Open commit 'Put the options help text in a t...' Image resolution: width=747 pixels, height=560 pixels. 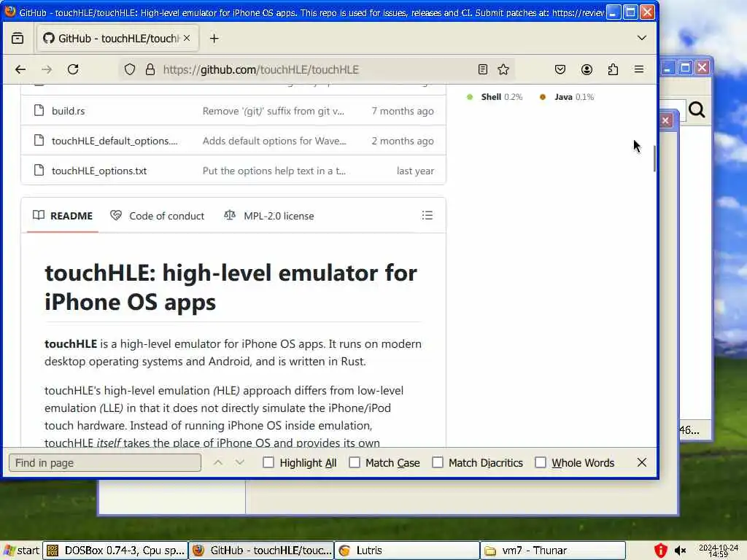pos(274,171)
